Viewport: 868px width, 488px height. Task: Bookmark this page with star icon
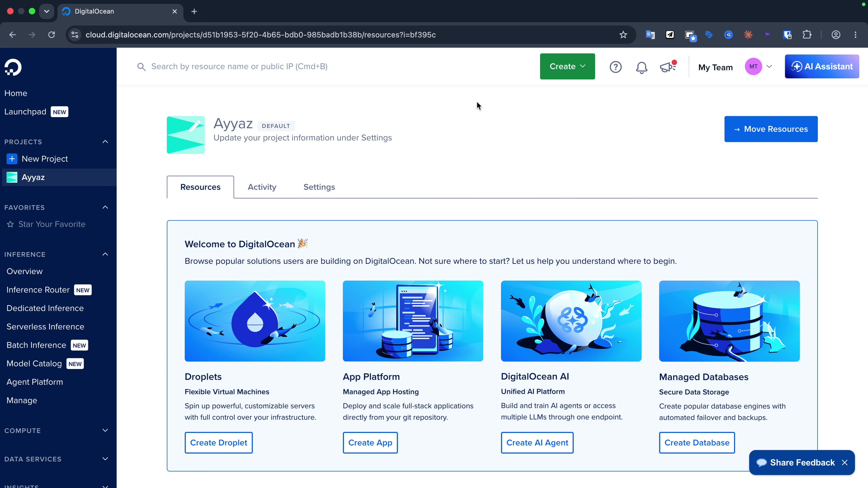(623, 35)
